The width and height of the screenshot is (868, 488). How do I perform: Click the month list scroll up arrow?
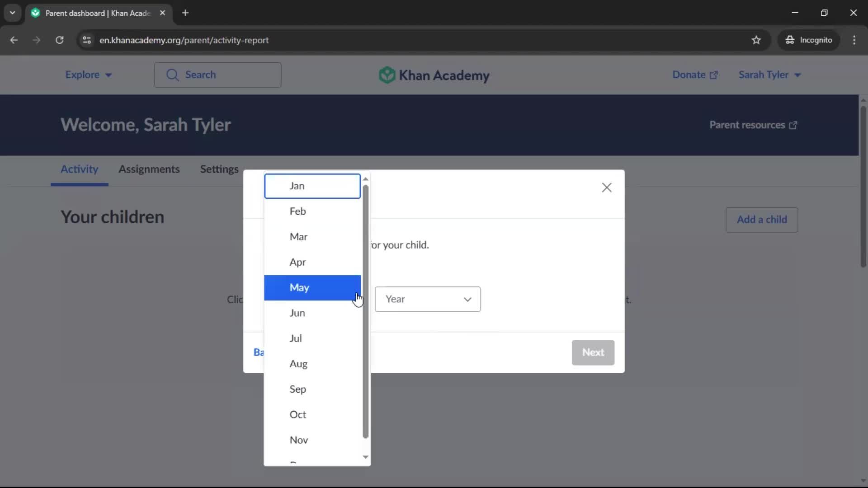(366, 179)
